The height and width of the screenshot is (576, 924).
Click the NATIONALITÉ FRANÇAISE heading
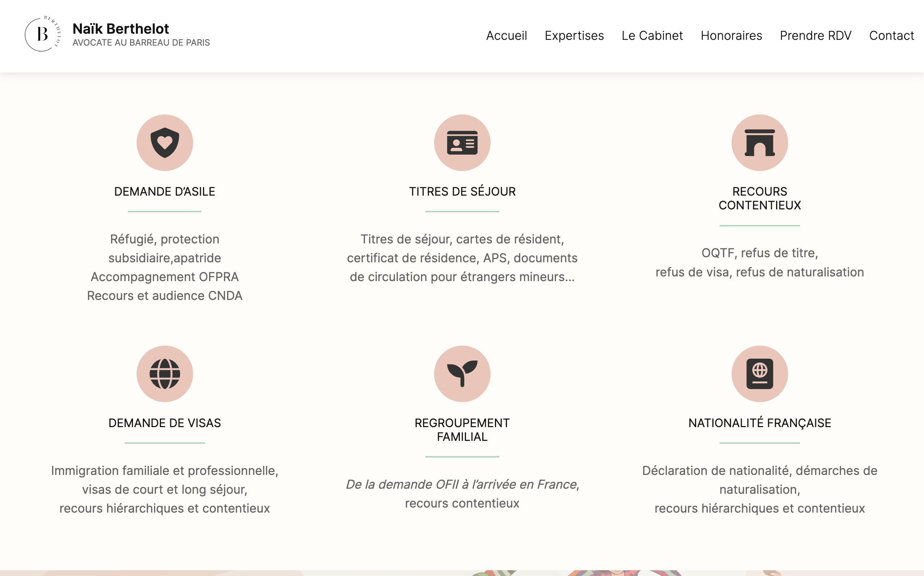[759, 423]
